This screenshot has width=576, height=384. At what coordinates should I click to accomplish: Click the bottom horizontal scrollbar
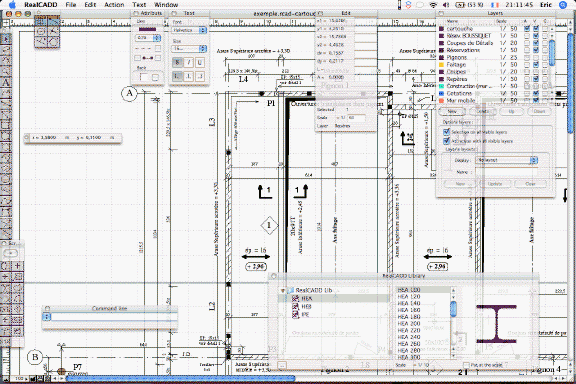[x=180, y=378]
